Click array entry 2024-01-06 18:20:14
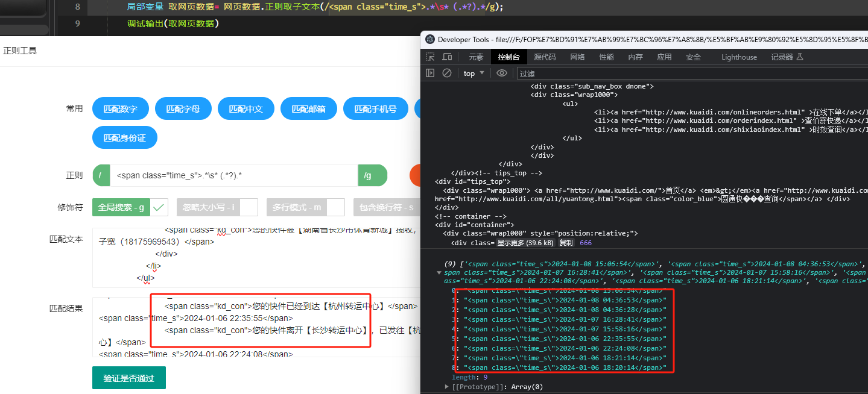The image size is (868, 394). click(x=564, y=367)
